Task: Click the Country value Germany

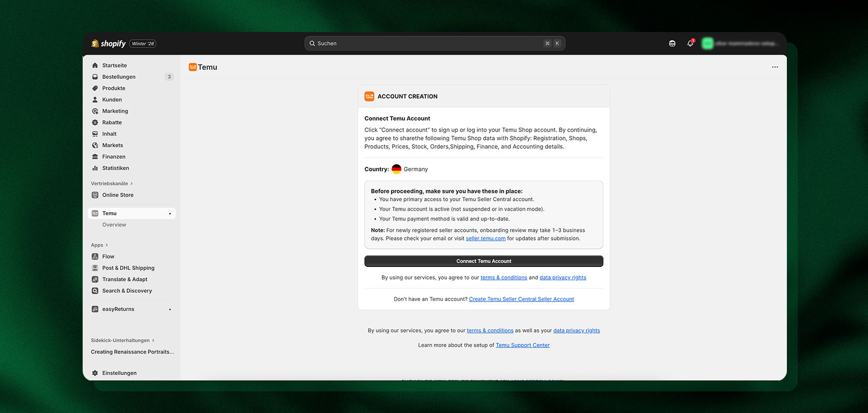Action: point(416,169)
